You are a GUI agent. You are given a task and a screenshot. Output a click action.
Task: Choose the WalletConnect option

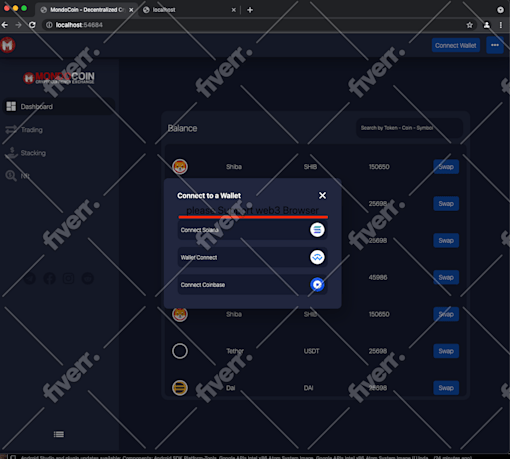pos(252,257)
